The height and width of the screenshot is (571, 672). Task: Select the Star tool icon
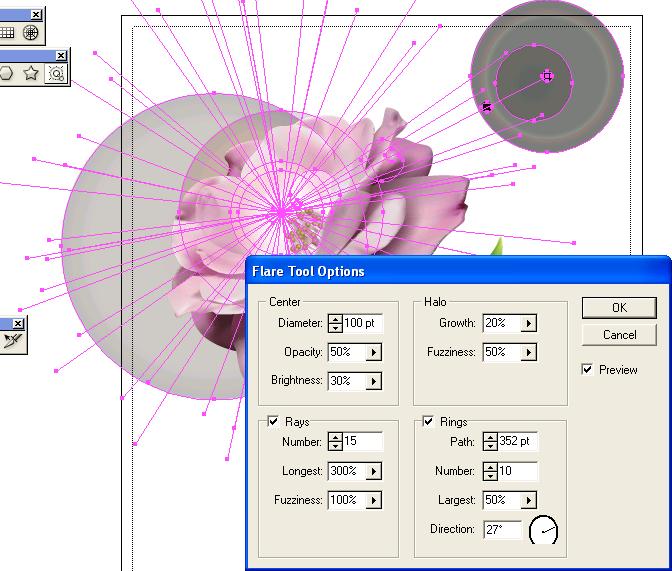point(31,73)
